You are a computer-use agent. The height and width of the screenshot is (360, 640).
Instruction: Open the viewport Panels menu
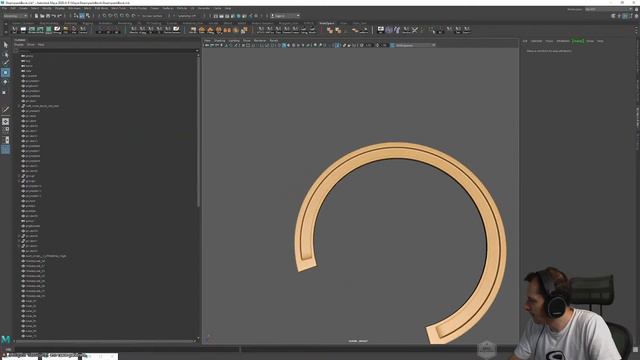coord(273,41)
